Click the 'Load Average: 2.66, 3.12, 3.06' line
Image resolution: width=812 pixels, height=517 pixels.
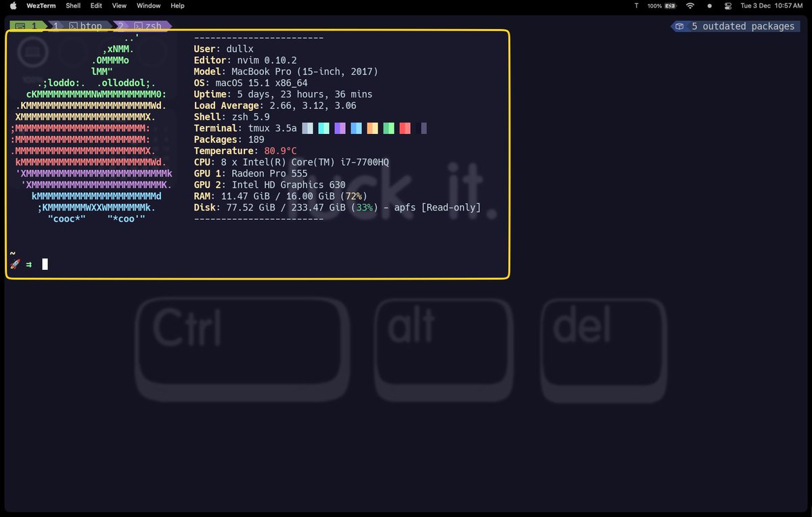[275, 106]
